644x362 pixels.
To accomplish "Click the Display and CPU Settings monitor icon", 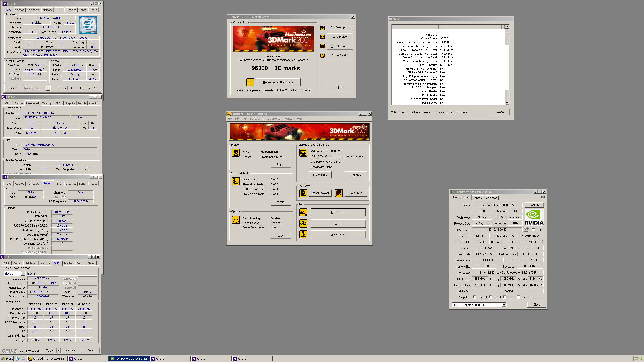I will coord(303,153).
